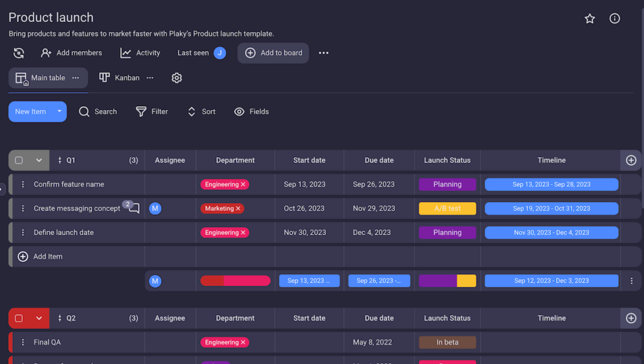Click the Add members icon
The width and height of the screenshot is (644, 364).
tap(46, 53)
